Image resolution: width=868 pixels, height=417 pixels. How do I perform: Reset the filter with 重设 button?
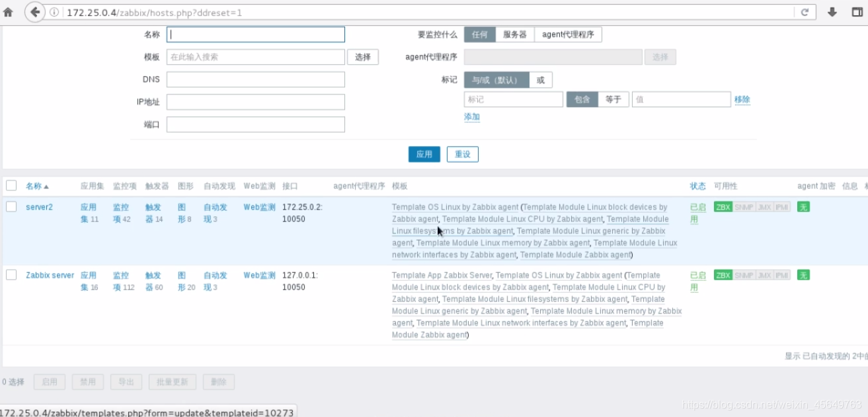pyautogui.click(x=463, y=155)
